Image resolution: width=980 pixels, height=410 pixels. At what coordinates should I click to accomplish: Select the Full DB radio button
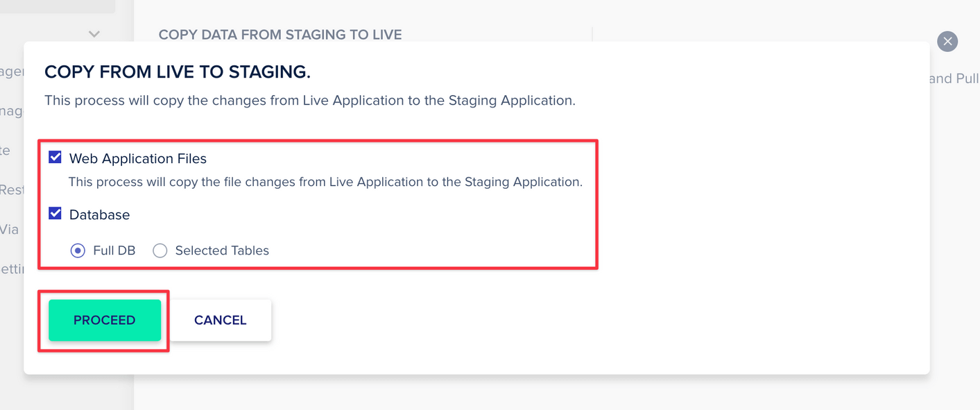pyautogui.click(x=78, y=250)
